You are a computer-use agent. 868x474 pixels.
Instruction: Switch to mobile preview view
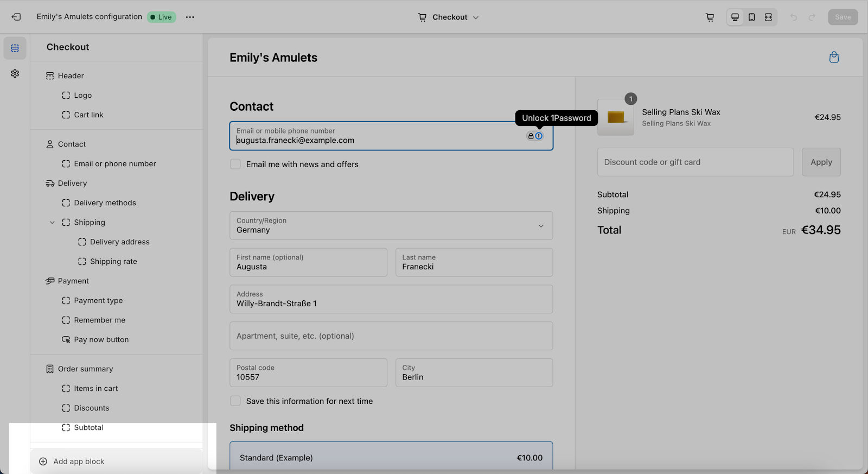point(751,17)
